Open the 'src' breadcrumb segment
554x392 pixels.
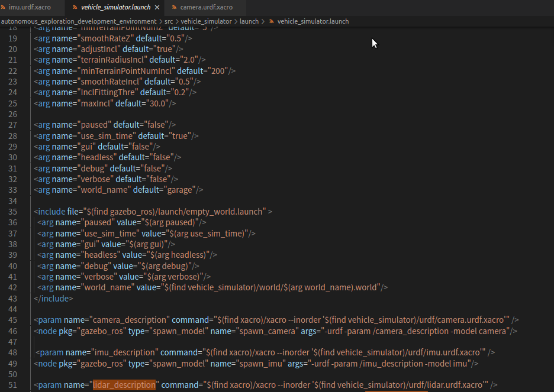(x=169, y=21)
